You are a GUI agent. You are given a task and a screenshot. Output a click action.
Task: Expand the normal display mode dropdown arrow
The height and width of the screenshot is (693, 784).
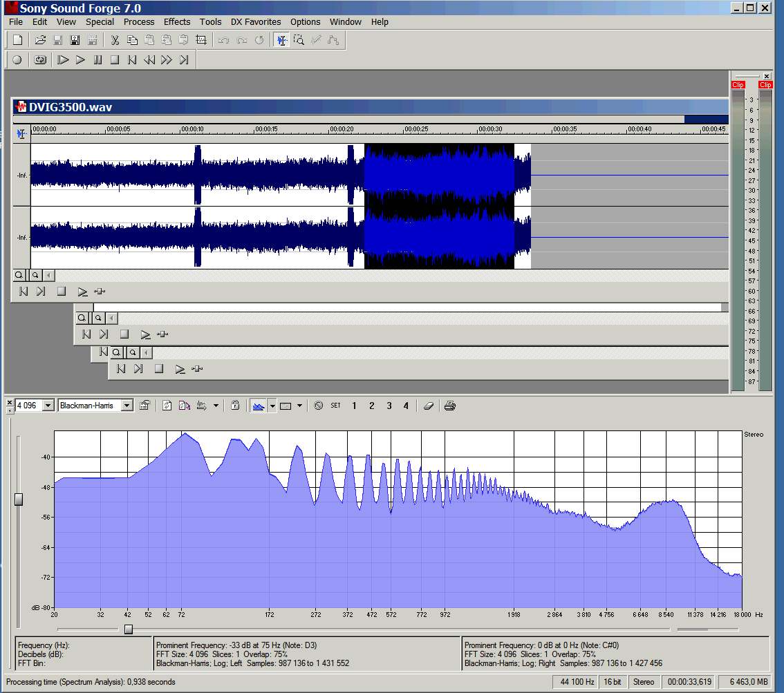[272, 406]
